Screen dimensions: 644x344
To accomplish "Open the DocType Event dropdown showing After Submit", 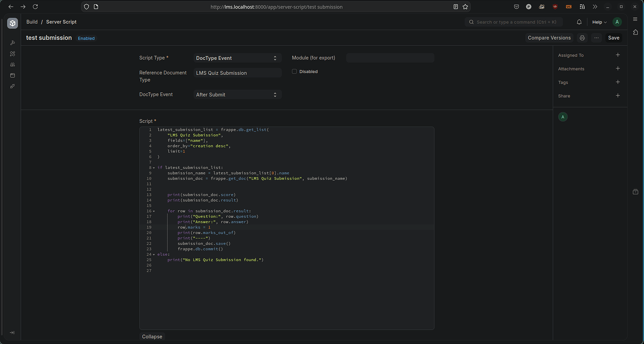I will 238,95.
